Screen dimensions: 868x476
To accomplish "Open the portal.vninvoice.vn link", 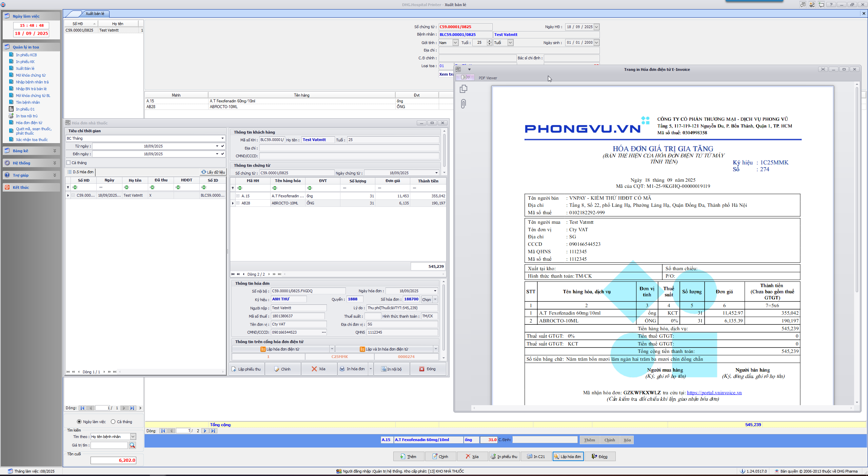I will click(x=714, y=393).
